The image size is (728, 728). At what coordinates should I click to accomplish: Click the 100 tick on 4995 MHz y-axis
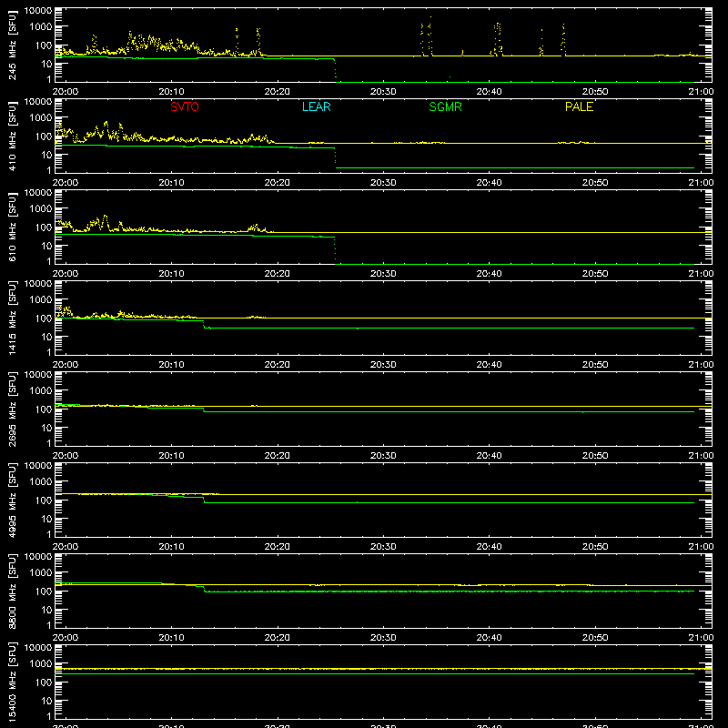pos(44,500)
